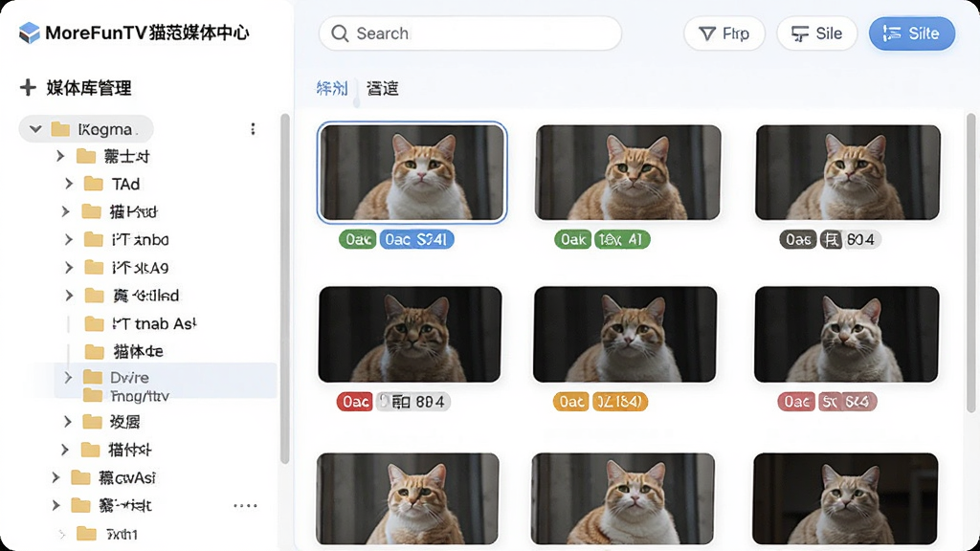Click the red Oac tag

[x=355, y=402]
